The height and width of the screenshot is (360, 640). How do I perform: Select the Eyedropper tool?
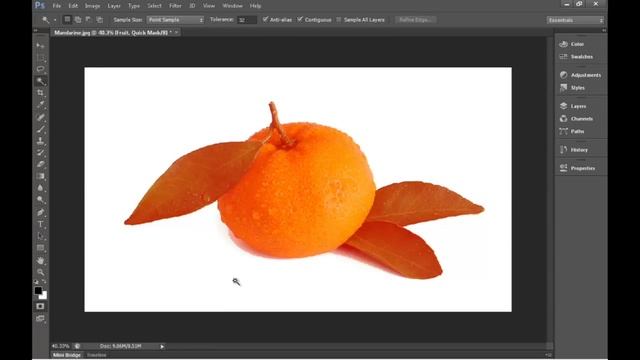40,105
